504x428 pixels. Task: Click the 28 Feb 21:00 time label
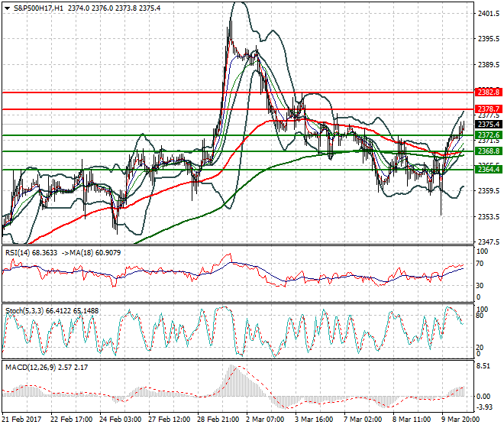[218, 420]
